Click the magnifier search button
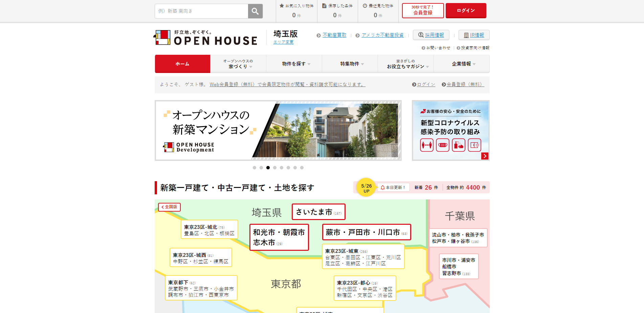Image resolution: width=644 pixels, height=313 pixels. click(255, 11)
